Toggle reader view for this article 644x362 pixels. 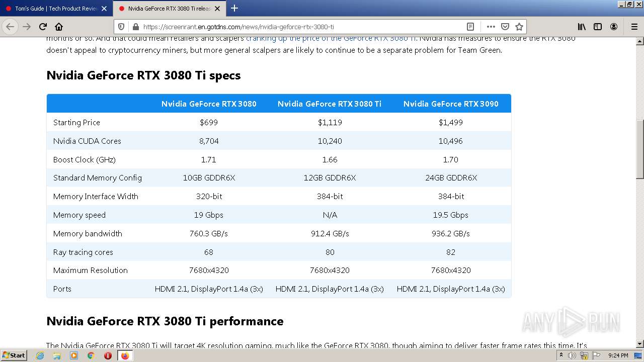coord(470,27)
